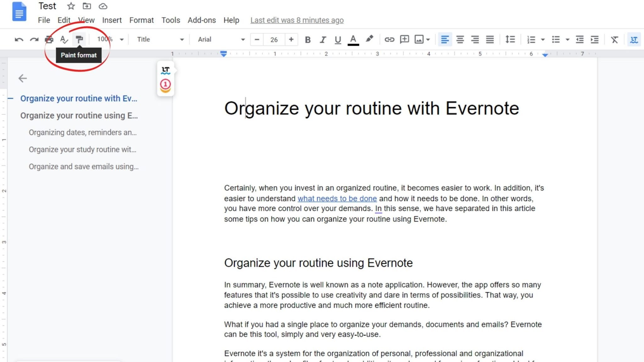
Task: Click the Undo arrow icon
Action: pyautogui.click(x=19, y=40)
